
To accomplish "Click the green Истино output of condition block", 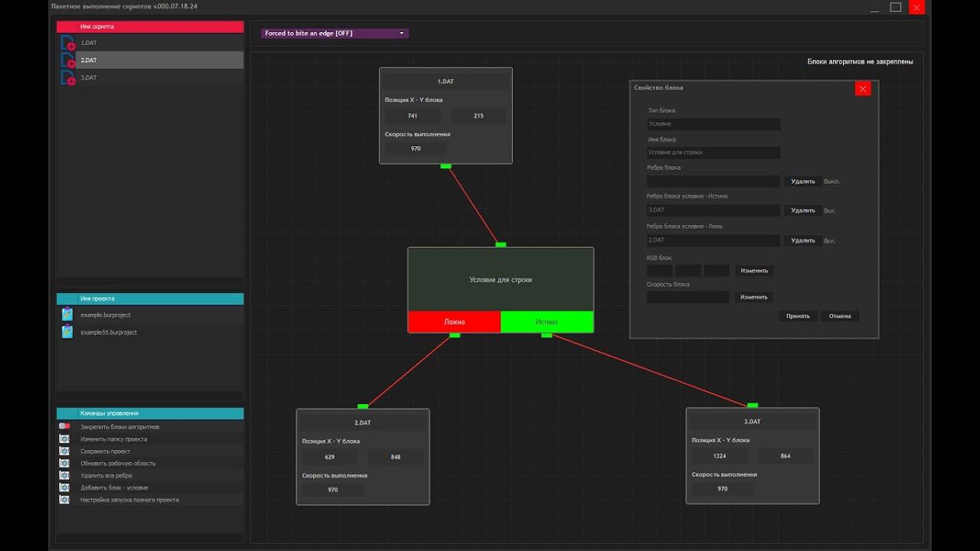I will (x=547, y=322).
